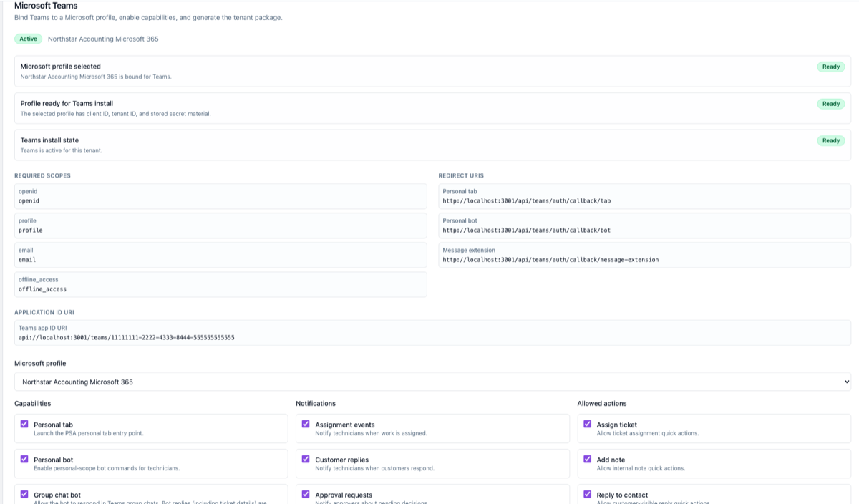Select the Personal tab redirect URI
The image size is (859, 504).
pyautogui.click(x=526, y=201)
